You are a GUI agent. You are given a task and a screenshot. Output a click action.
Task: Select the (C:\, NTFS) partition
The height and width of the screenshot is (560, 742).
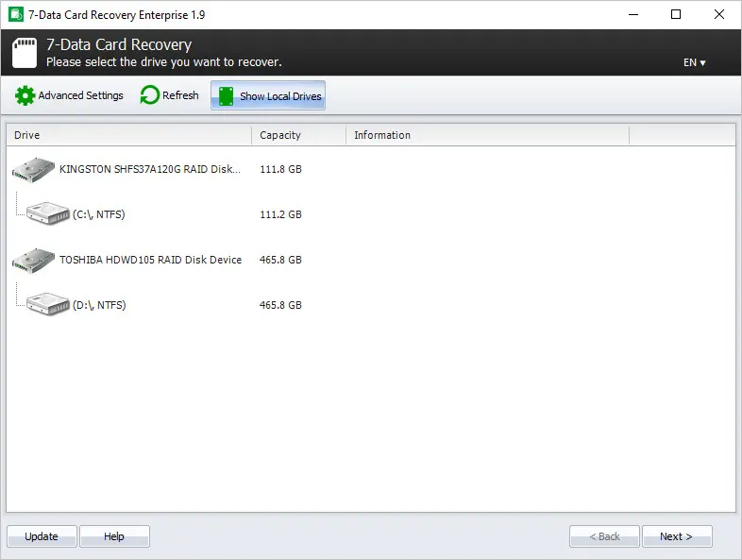[99, 214]
